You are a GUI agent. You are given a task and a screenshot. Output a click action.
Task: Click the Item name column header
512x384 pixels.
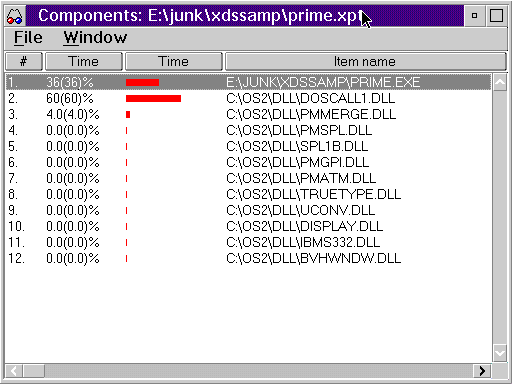365,61
